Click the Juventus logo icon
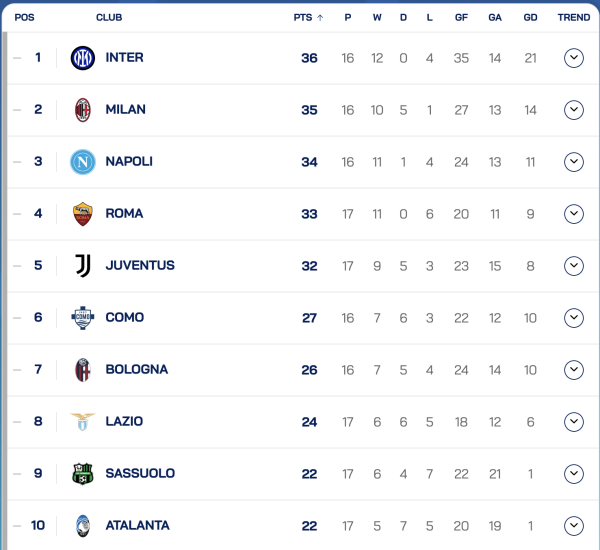The image size is (600, 550). coord(83,266)
